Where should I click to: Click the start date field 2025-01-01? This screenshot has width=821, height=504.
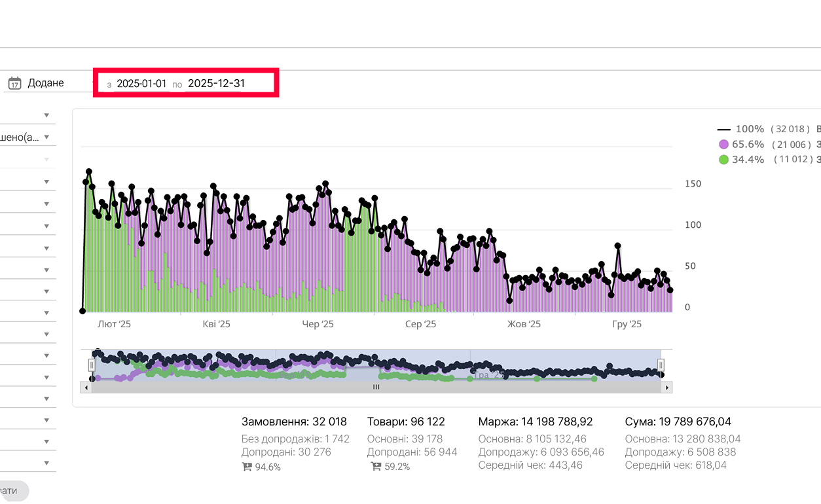141,84
